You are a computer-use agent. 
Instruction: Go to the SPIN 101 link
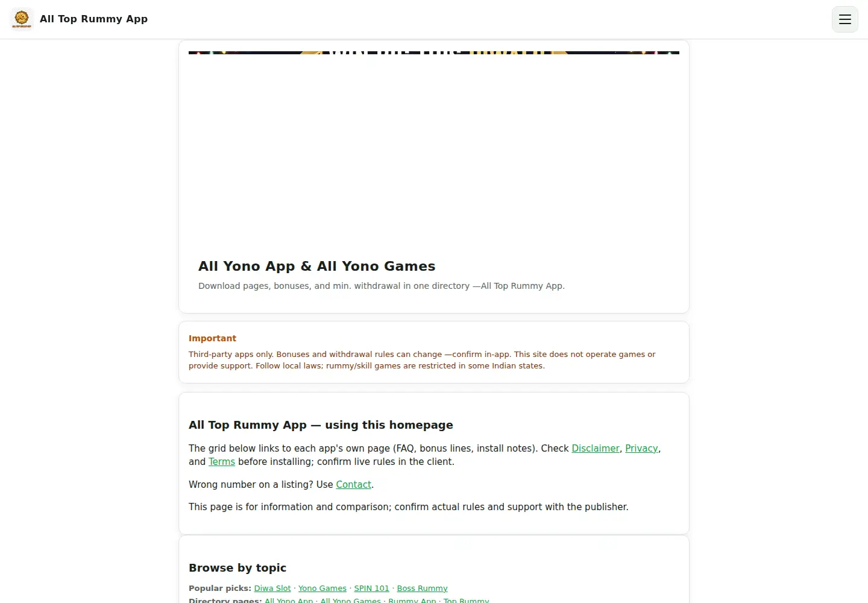pyautogui.click(x=372, y=588)
